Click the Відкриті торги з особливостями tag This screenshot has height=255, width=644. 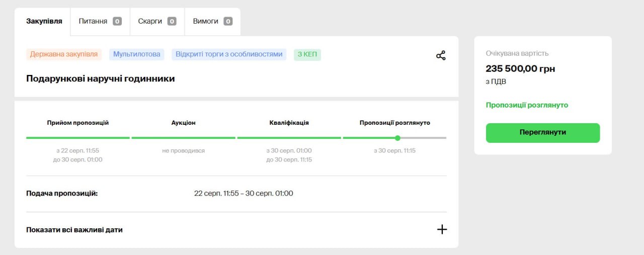(229, 54)
